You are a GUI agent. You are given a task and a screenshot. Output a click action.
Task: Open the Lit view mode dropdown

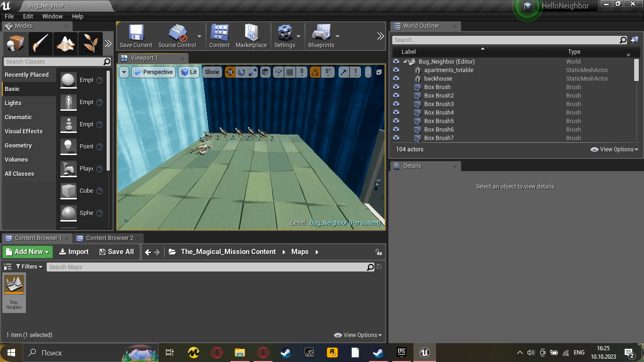189,72
